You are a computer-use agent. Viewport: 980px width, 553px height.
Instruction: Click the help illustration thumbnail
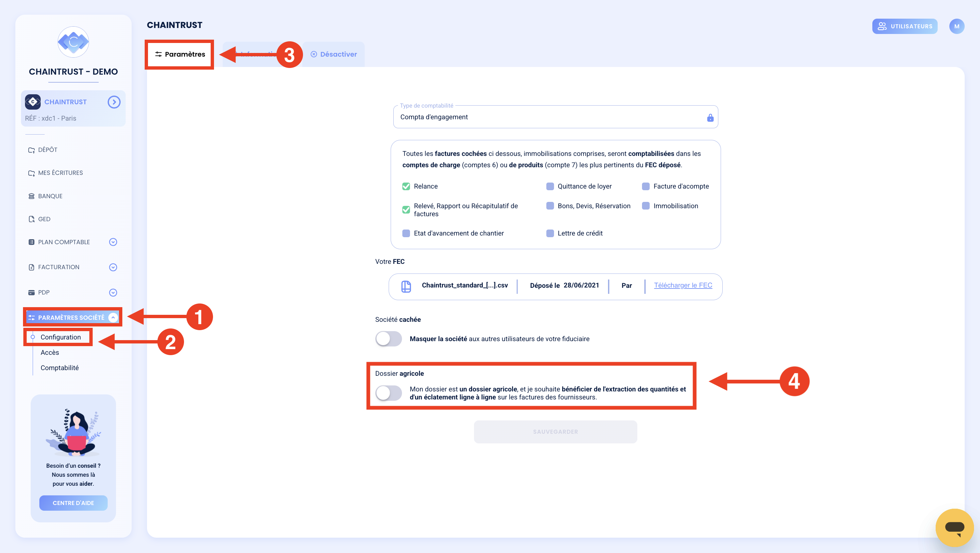(73, 432)
